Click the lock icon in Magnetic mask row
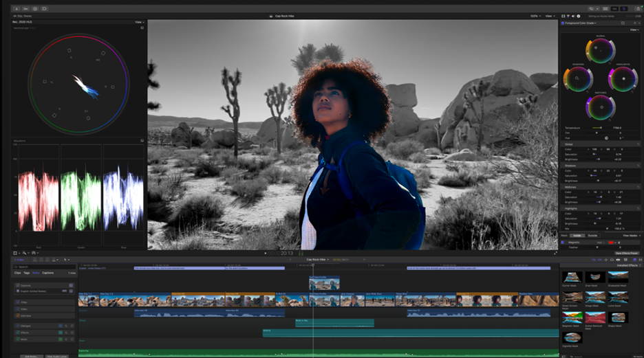Viewport: 644px width, 358px height. click(619, 243)
